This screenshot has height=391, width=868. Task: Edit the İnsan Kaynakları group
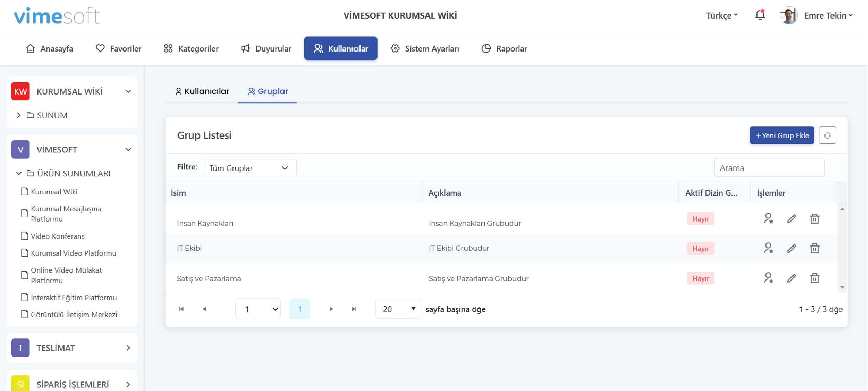792,219
